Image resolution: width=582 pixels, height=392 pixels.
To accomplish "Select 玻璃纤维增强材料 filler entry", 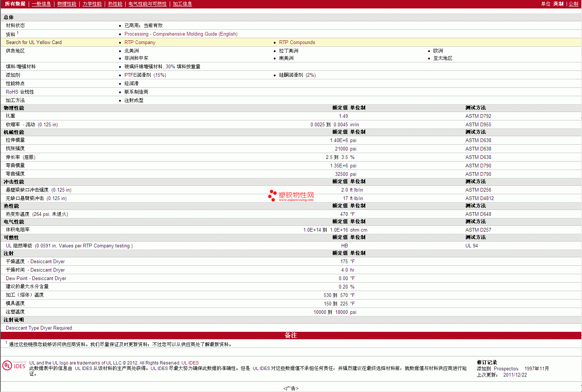I will click(162, 66).
